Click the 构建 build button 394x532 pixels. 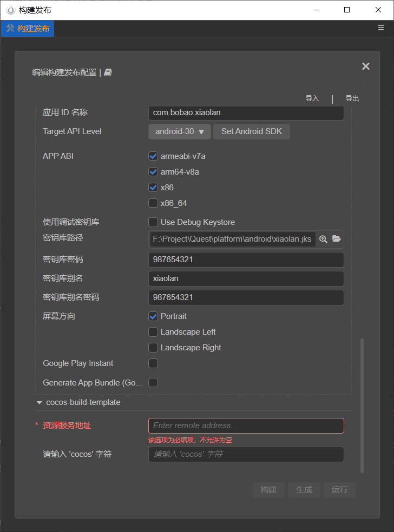(268, 490)
